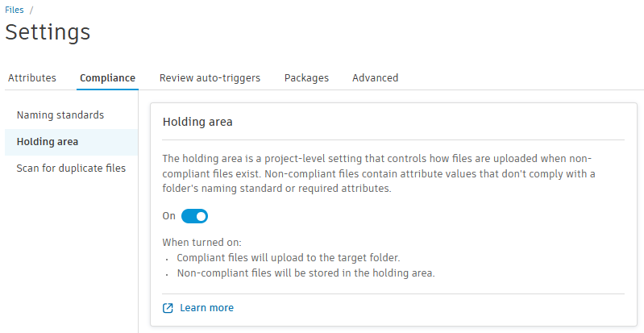Turn off the holding area toggle switch

coord(194,216)
